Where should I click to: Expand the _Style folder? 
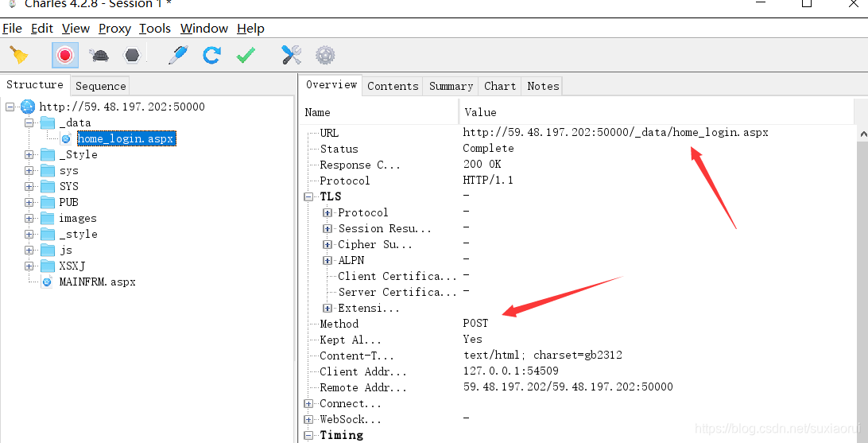29,154
